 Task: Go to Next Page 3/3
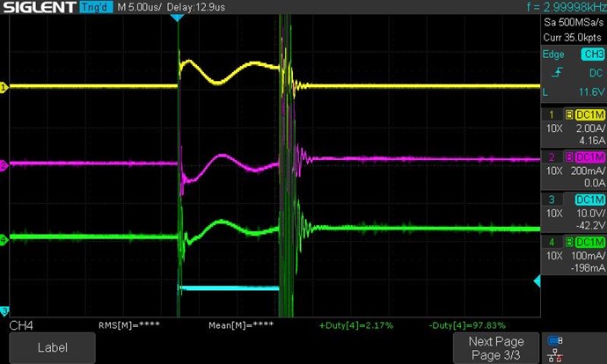pyautogui.click(x=496, y=348)
